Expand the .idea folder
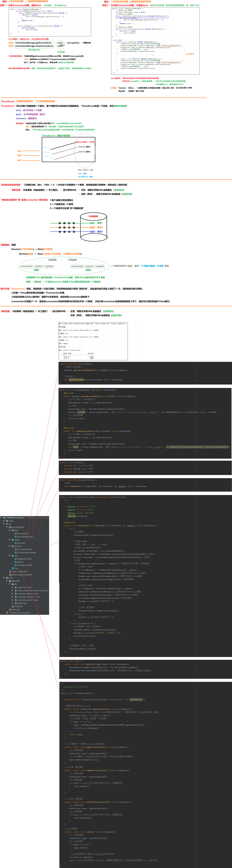The width and height of the screenshot is (232, 868). tap(4, 521)
